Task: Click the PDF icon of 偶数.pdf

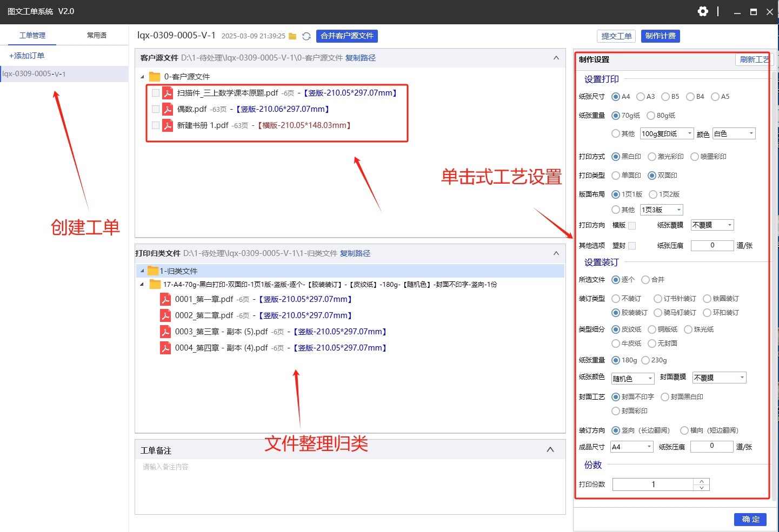Action: coord(168,109)
